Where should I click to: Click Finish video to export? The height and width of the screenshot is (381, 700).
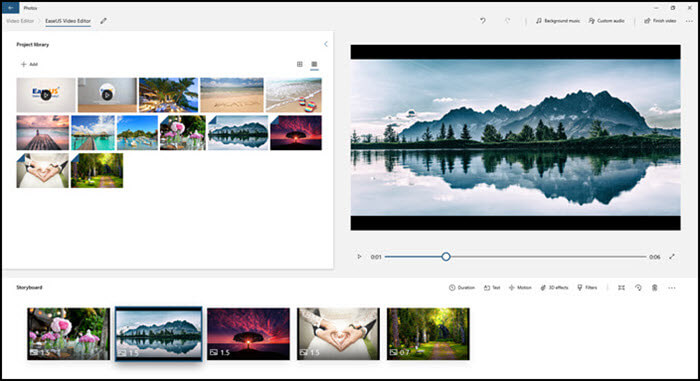coord(660,21)
